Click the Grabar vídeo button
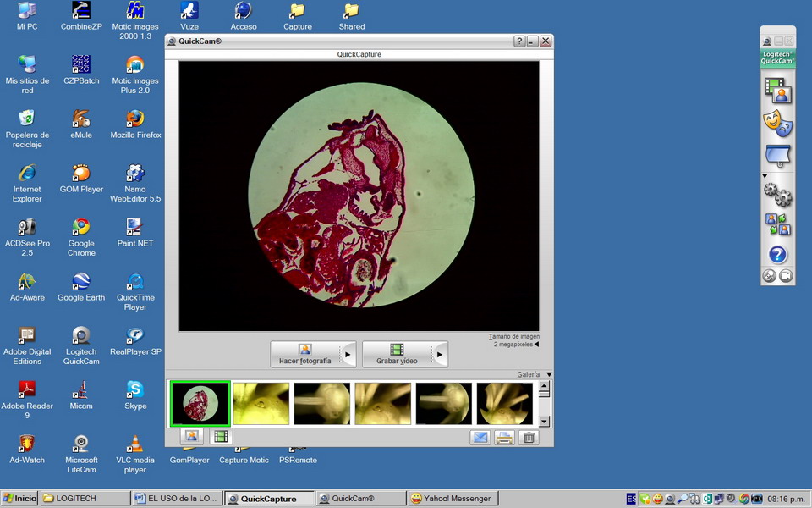Image resolution: width=812 pixels, height=508 pixels. 397,354
